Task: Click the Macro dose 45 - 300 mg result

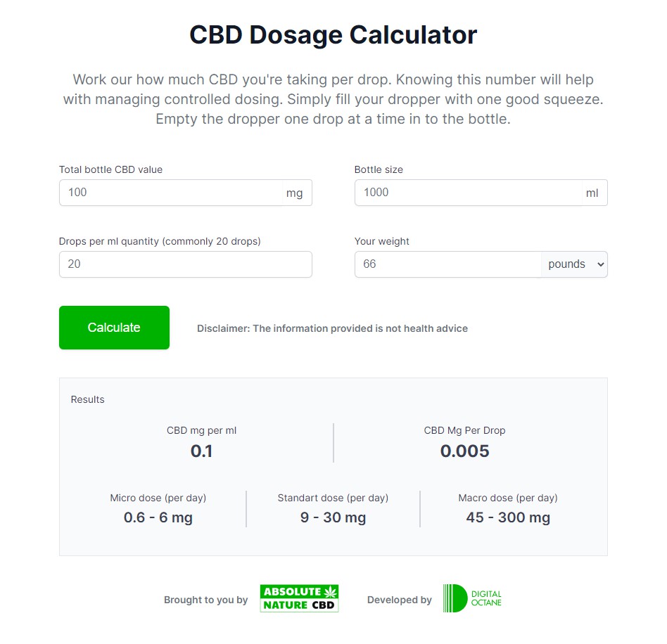Action: (x=508, y=517)
